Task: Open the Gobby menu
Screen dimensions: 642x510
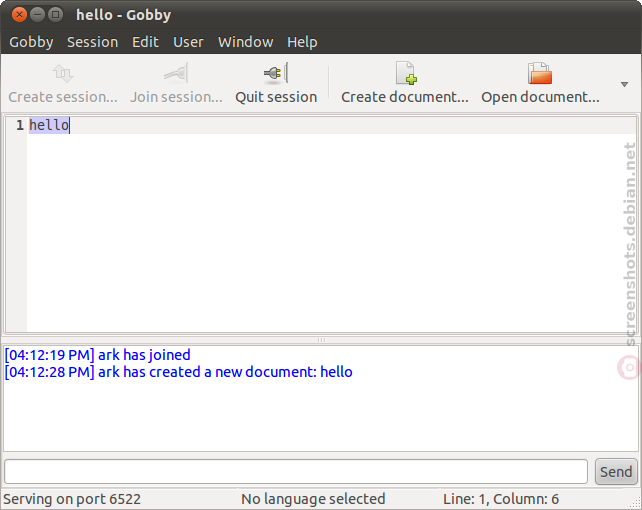Action: pyautogui.click(x=31, y=42)
